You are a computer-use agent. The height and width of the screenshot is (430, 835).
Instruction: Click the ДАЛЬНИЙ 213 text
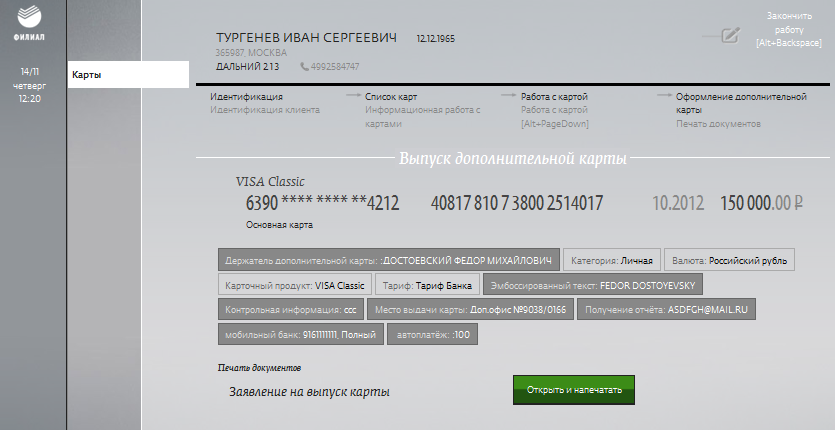(247, 67)
